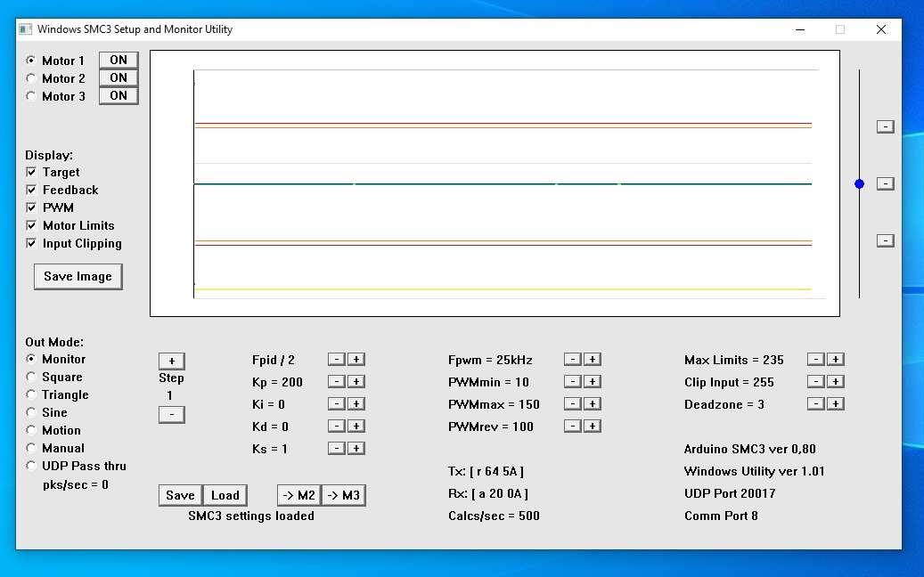Increase PWMmin with its plus button
Image resolution: width=924 pixels, height=577 pixels.
click(x=593, y=381)
